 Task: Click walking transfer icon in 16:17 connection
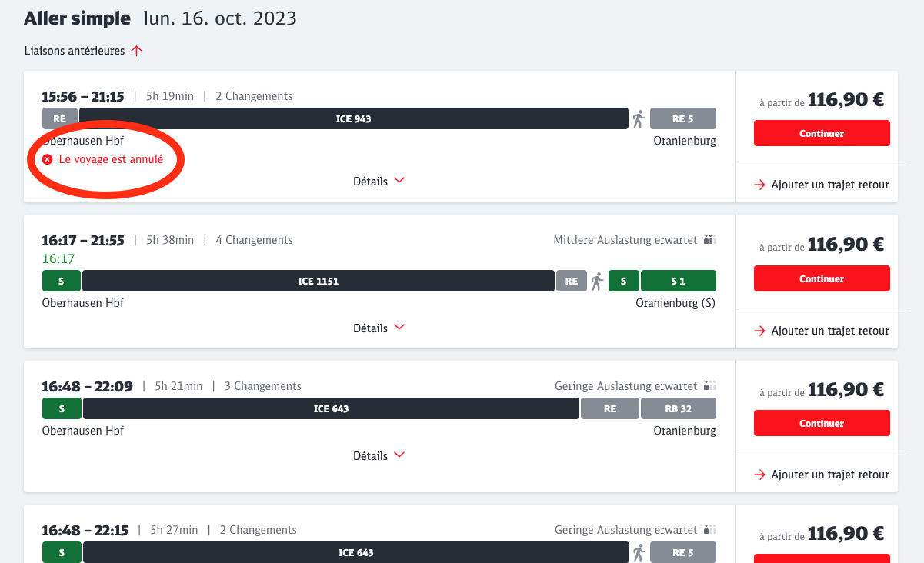click(x=597, y=281)
